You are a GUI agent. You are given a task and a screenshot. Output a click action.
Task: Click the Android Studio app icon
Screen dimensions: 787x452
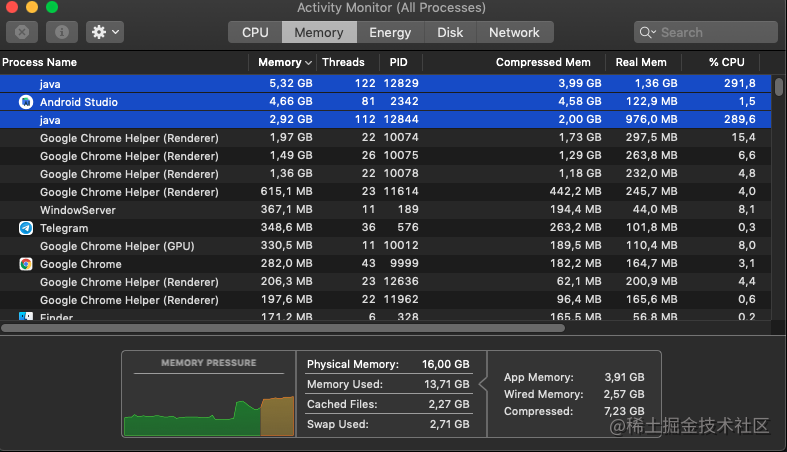coord(26,102)
